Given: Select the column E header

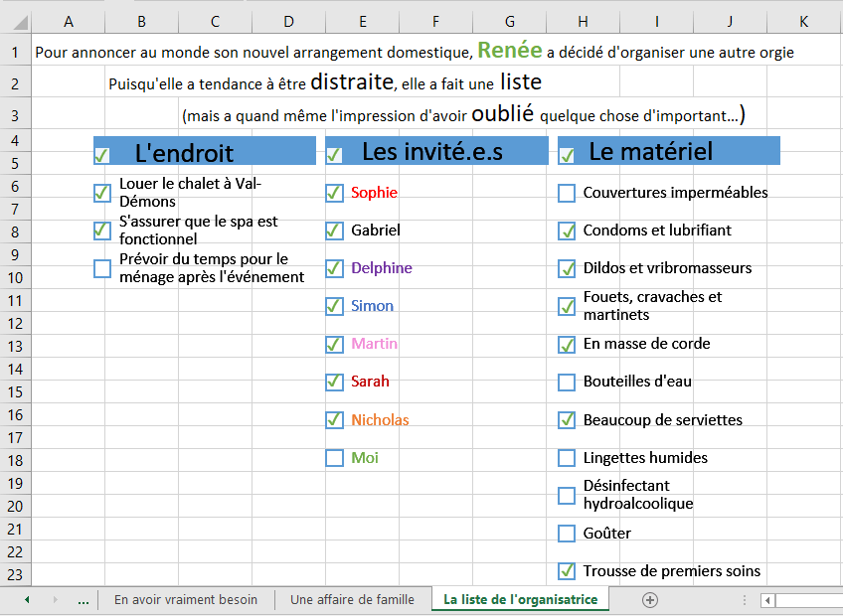Looking at the screenshot, I should 362,21.
